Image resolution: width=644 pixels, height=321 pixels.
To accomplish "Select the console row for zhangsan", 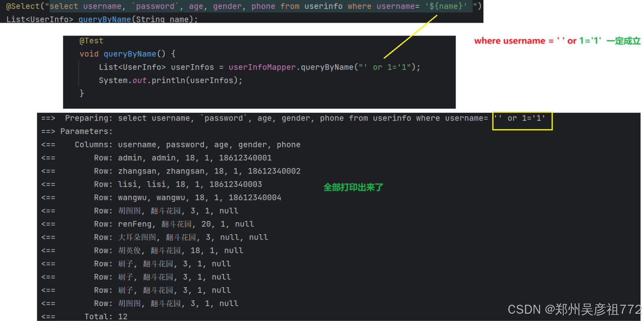I will click(x=171, y=171).
